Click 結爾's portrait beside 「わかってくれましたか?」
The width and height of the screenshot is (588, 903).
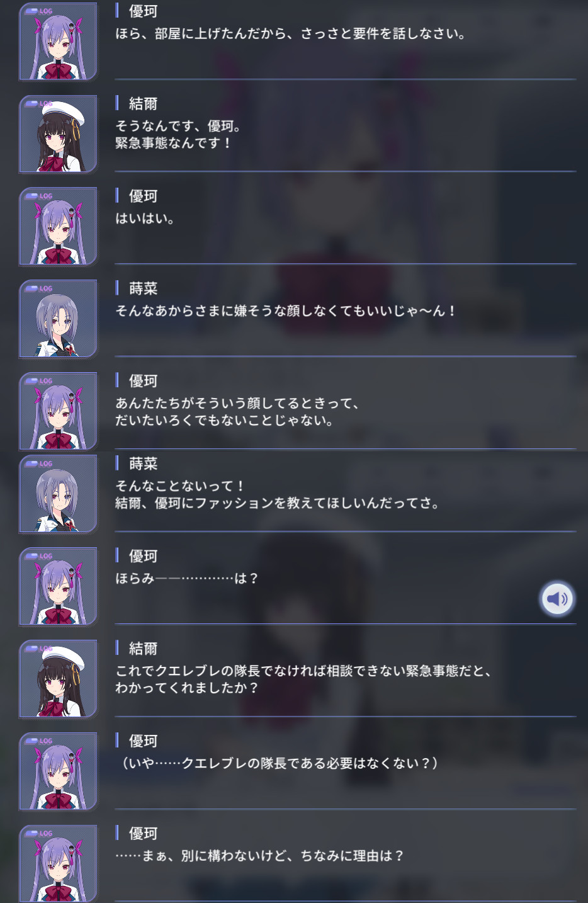pos(59,679)
